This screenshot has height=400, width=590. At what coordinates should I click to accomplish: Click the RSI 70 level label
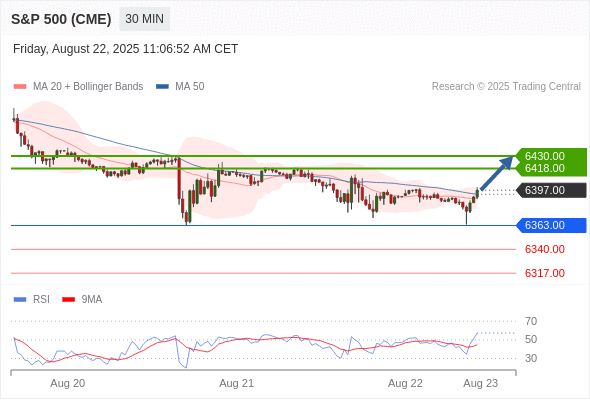(x=531, y=321)
